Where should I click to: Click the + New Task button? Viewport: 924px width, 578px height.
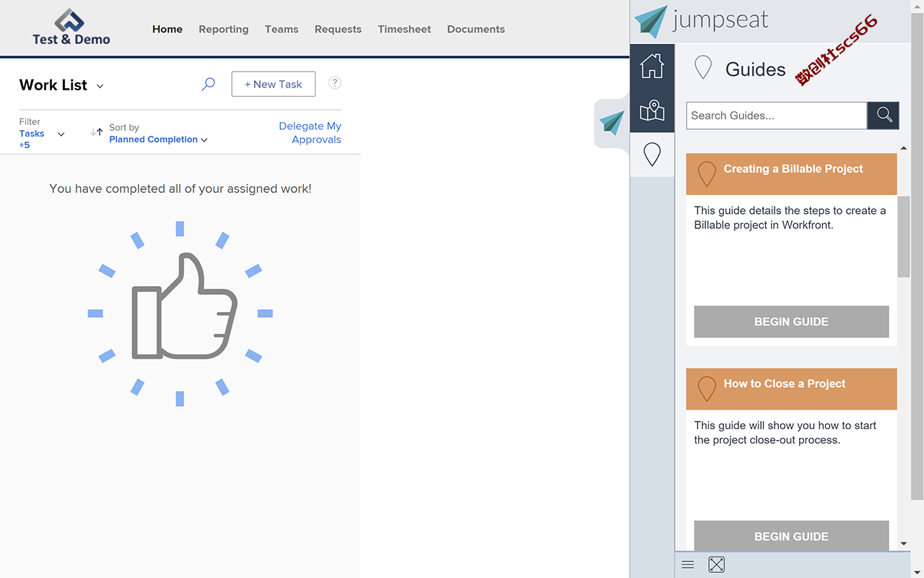pyautogui.click(x=273, y=84)
